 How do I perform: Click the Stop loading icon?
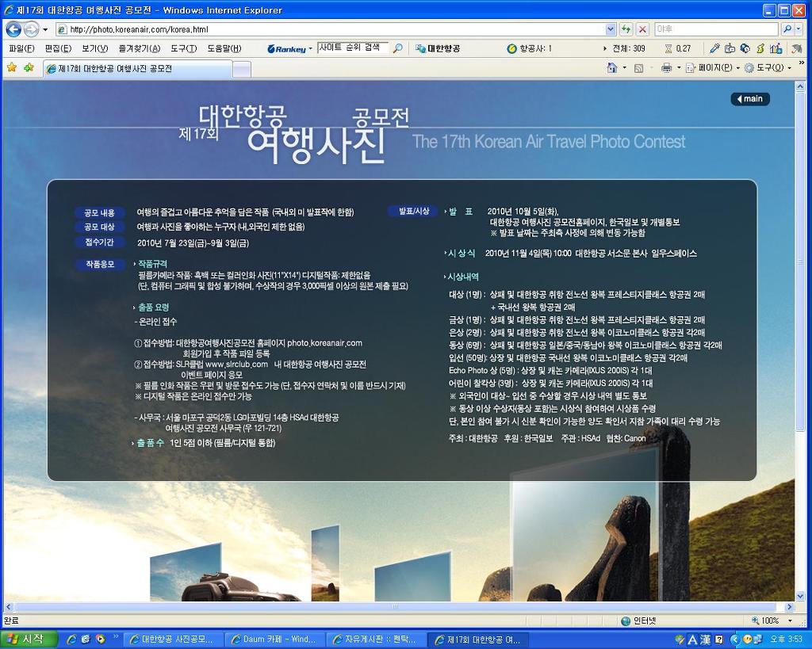coord(642,29)
